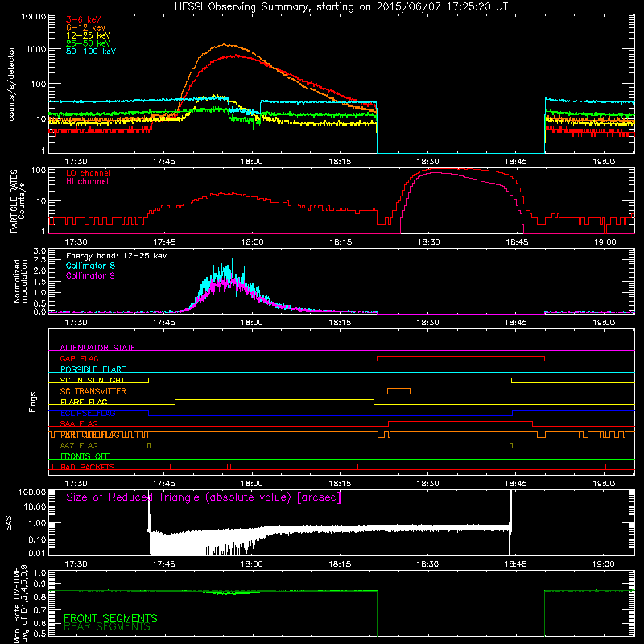
Task: Select the REAR SEGMENTS legend label
Action: (x=107, y=627)
